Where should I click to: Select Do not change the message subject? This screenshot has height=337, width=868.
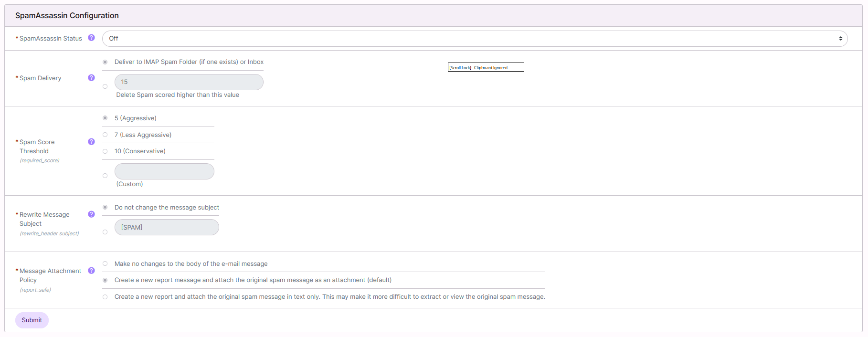(105, 207)
